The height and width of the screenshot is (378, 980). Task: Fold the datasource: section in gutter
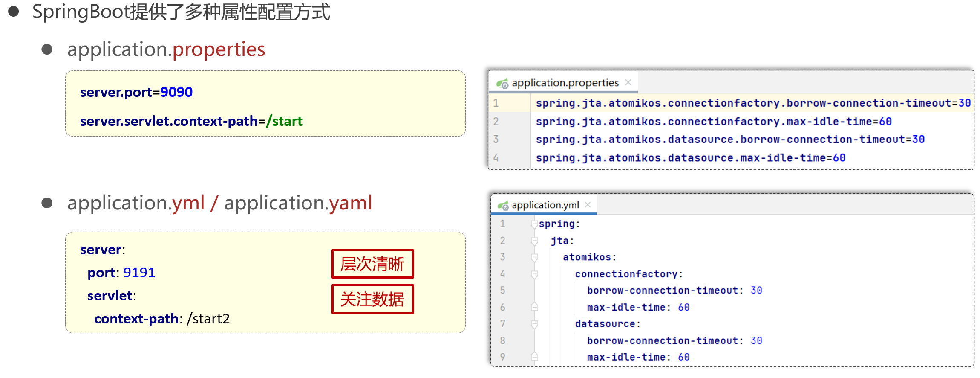pyautogui.click(x=534, y=324)
